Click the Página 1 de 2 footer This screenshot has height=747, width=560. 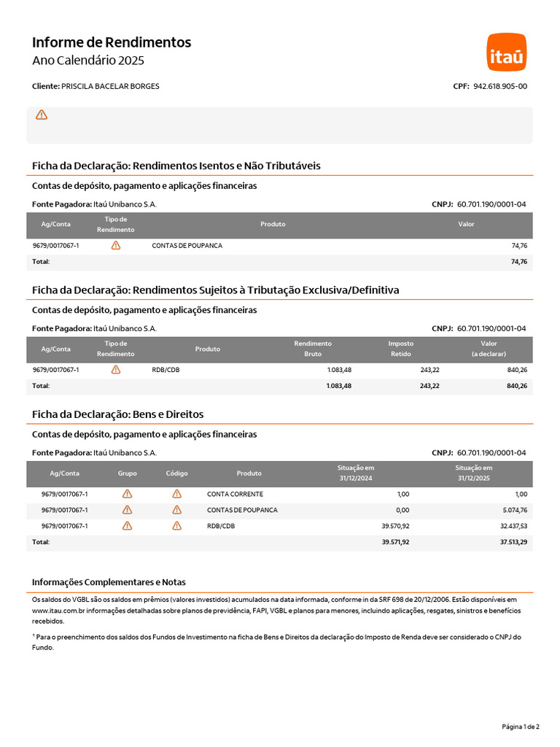pyautogui.click(x=521, y=727)
